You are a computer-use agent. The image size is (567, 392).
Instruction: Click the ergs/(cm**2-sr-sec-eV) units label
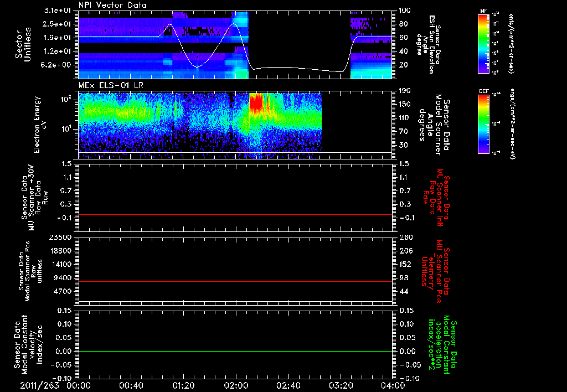[x=512, y=124]
